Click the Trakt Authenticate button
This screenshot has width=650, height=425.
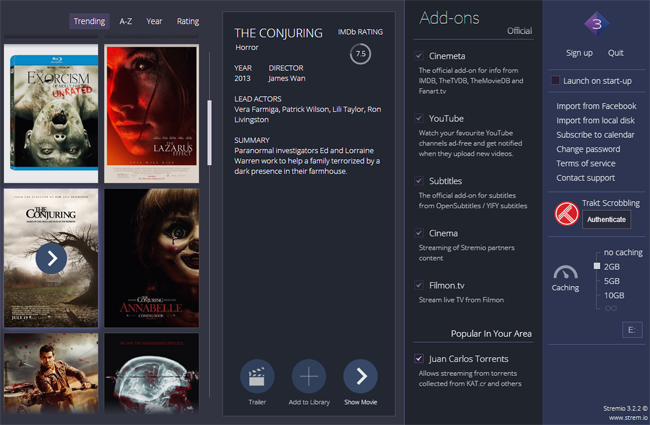coord(606,220)
